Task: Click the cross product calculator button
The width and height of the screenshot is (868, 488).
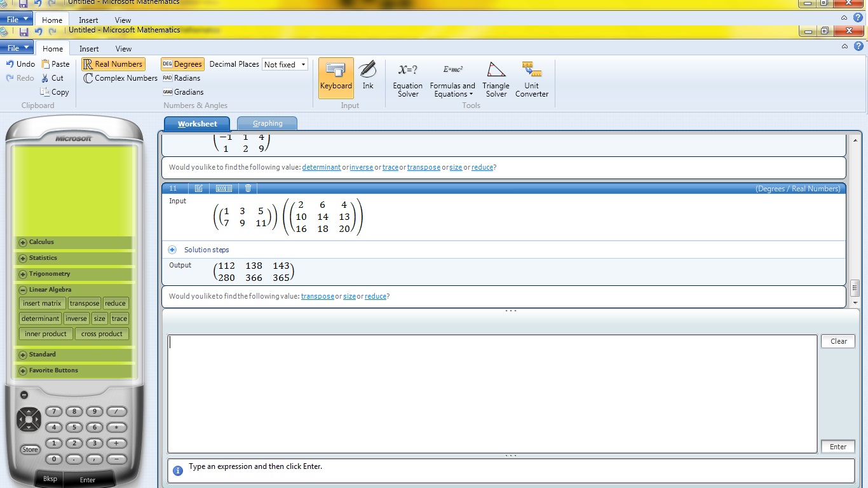Action: pos(102,334)
